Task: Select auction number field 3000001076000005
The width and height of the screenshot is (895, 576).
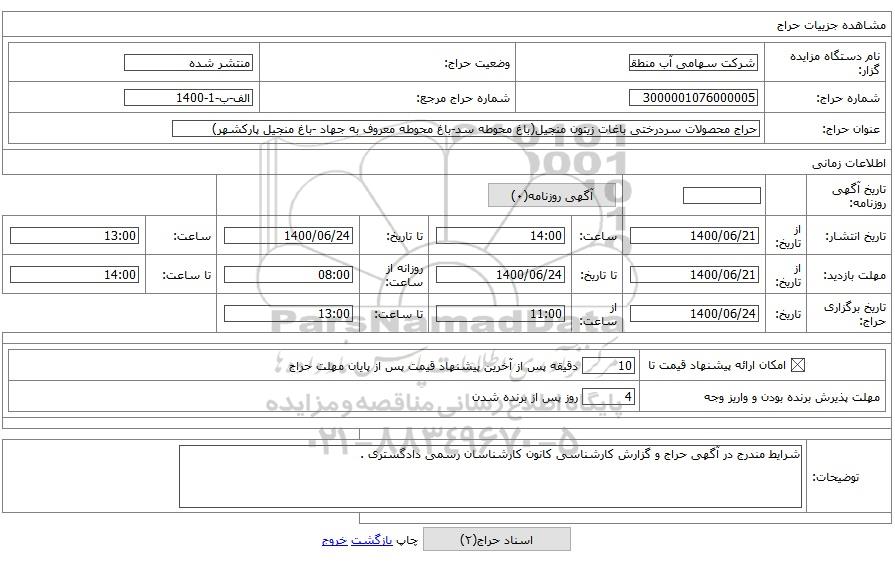Action: (x=694, y=98)
